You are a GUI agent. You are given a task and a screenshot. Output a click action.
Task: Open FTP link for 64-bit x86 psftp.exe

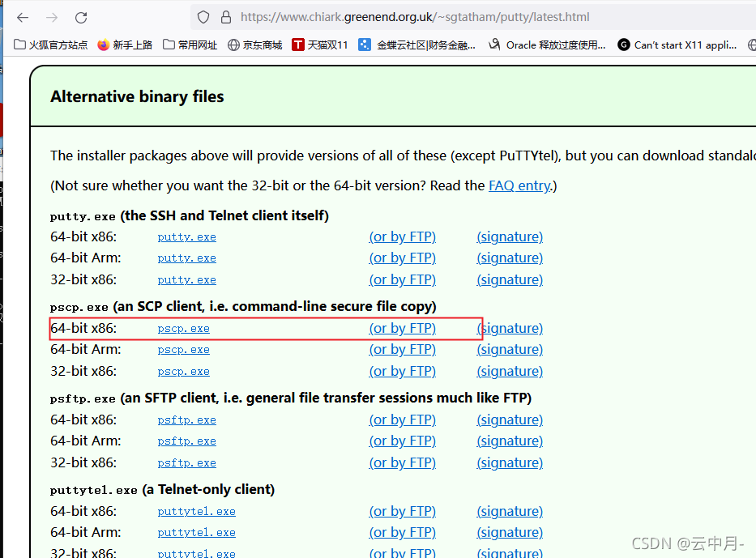[403, 420]
